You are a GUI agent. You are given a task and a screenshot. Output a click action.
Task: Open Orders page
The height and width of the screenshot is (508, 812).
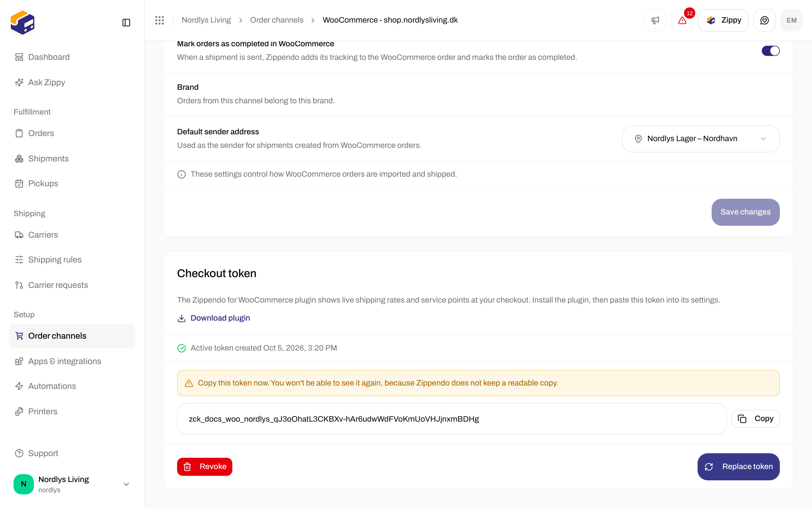pyautogui.click(x=72, y=133)
